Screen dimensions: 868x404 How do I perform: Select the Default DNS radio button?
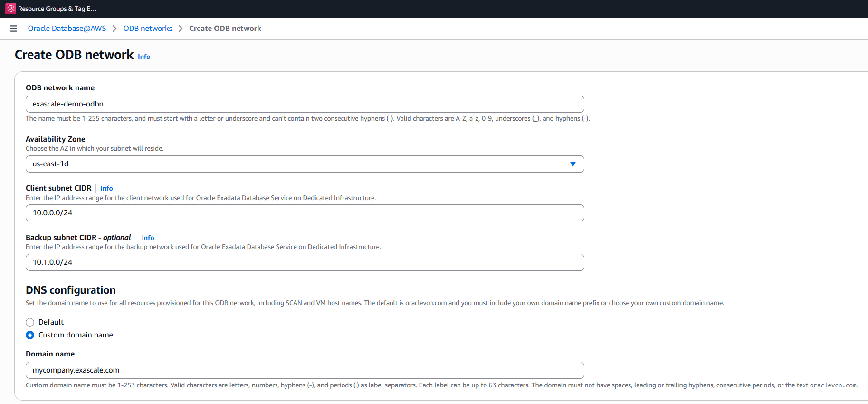(30, 322)
